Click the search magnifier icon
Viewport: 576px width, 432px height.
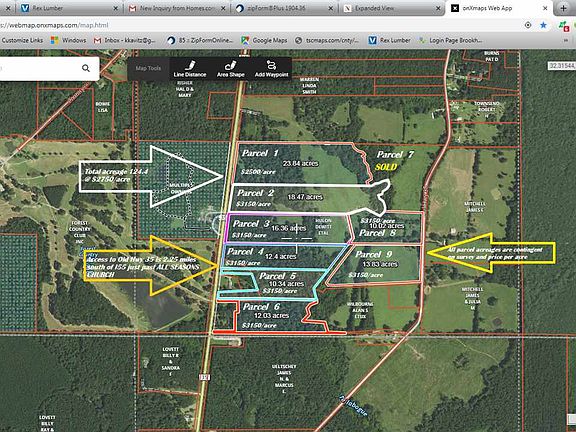click(x=86, y=68)
